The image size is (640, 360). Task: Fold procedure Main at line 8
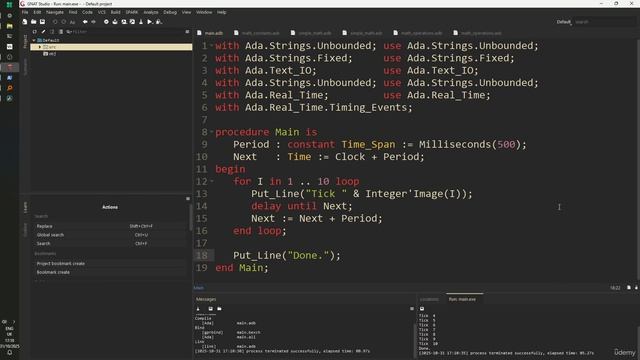coord(212,131)
